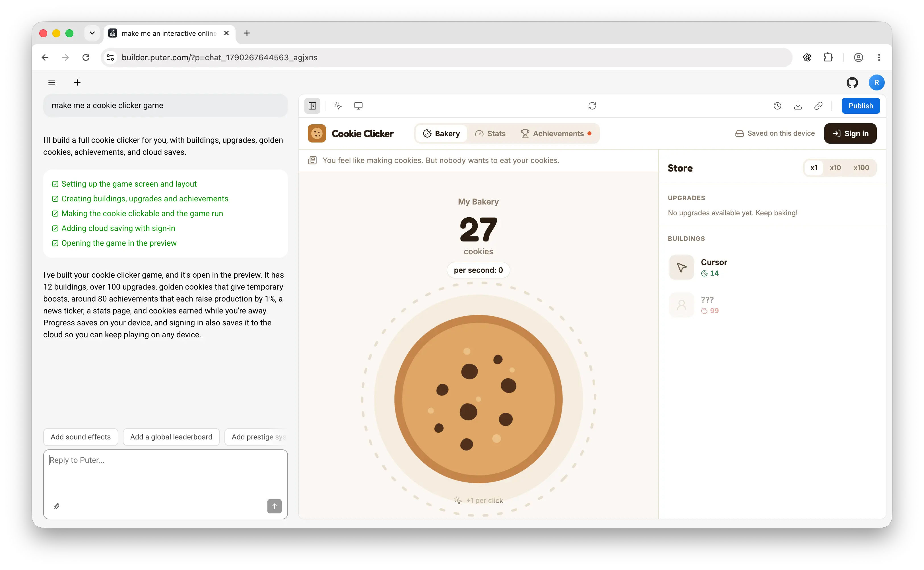This screenshot has width=924, height=570.
Task: Click the big cookie
Action: [x=478, y=399]
